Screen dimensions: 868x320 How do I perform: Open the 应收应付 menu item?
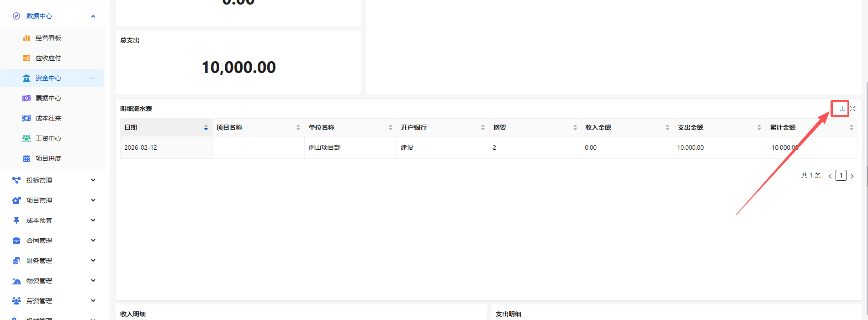(x=52, y=58)
